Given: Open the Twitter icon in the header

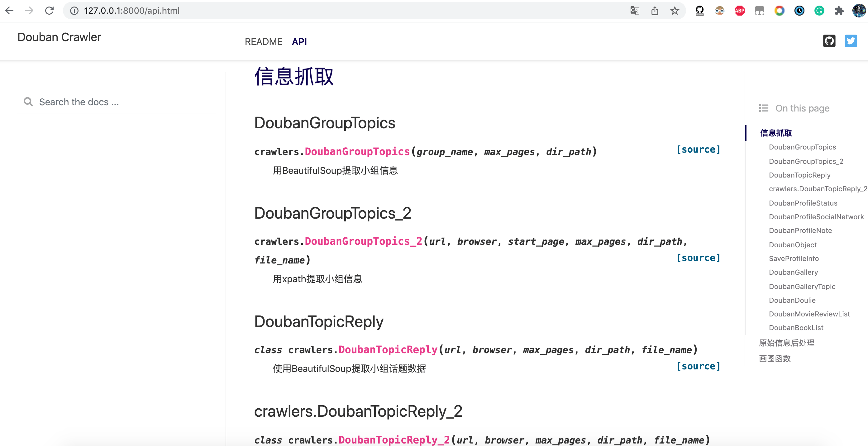Looking at the screenshot, I should (851, 41).
